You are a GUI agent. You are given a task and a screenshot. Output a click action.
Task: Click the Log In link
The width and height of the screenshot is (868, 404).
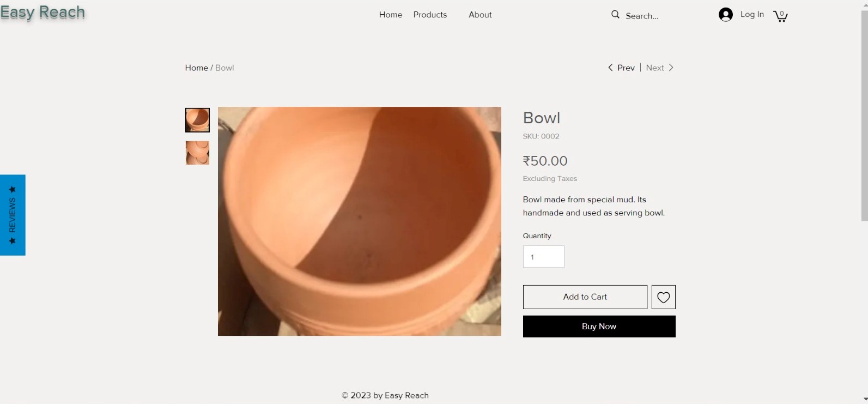[752, 15]
